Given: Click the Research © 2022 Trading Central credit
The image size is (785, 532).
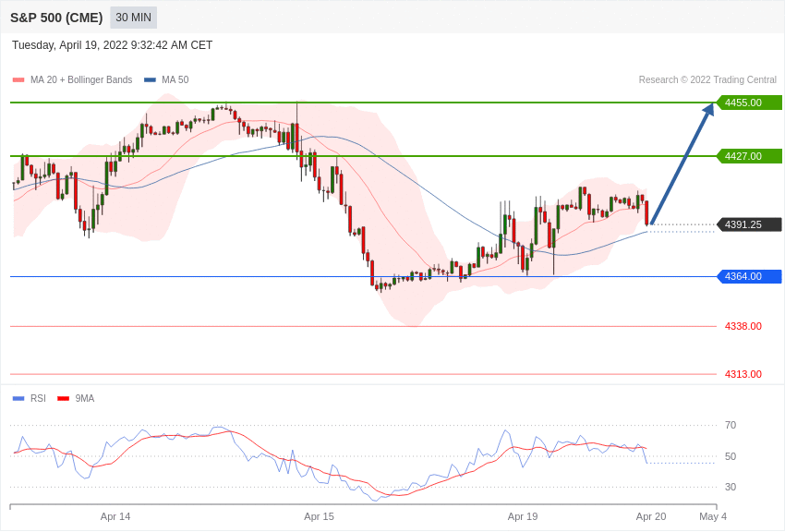Looking at the screenshot, I should click(x=707, y=79).
